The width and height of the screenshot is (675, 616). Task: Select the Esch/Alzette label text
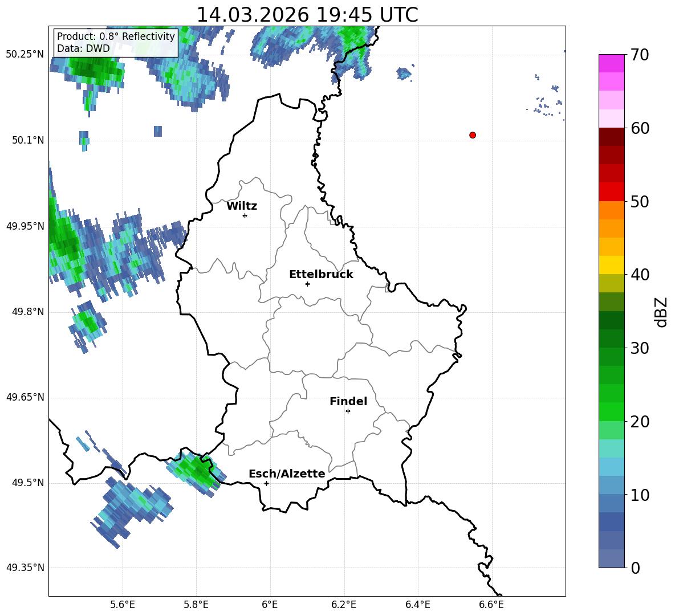pyautogui.click(x=287, y=474)
